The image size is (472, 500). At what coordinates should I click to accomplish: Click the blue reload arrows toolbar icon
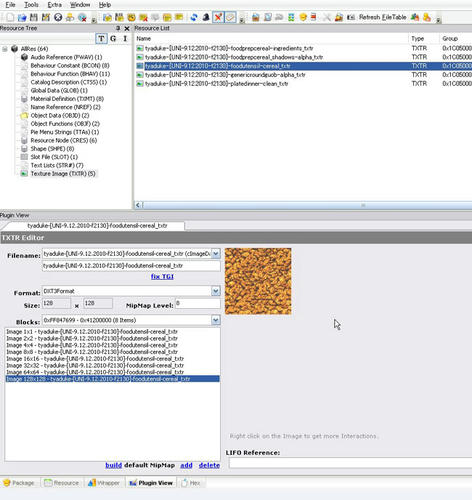(x=194, y=17)
